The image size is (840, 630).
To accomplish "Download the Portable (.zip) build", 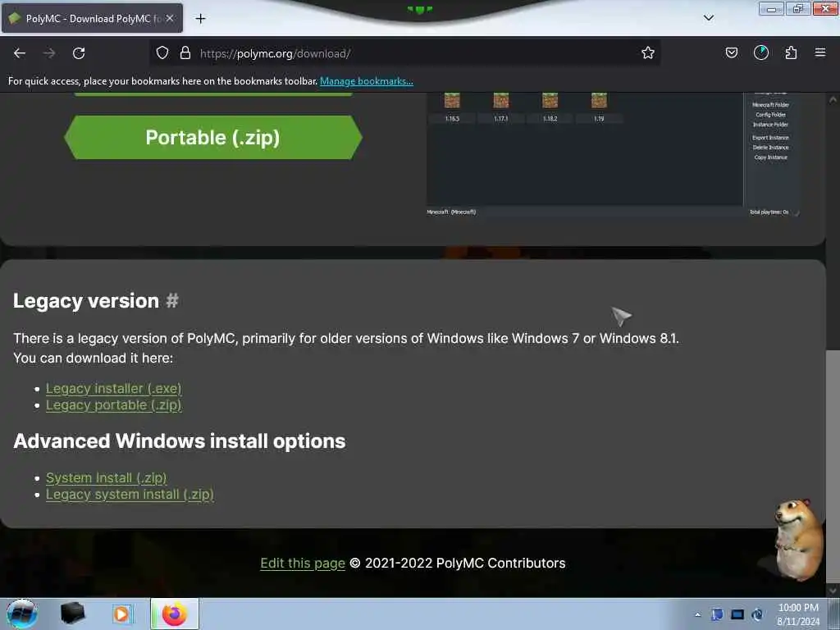I will tap(212, 137).
